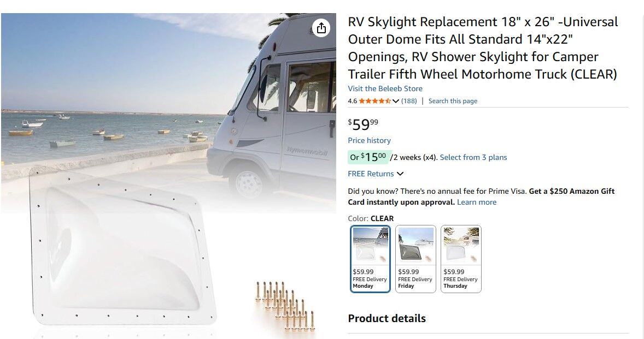Viewport: 644px width, 339px height.
Task: Click Learn more about Prime Visa
Action: click(x=477, y=202)
